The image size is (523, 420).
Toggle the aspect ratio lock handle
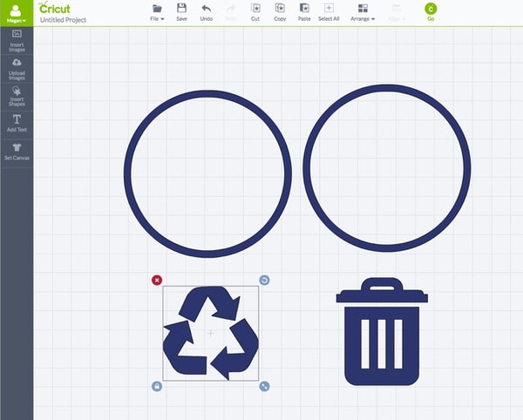pos(157,386)
